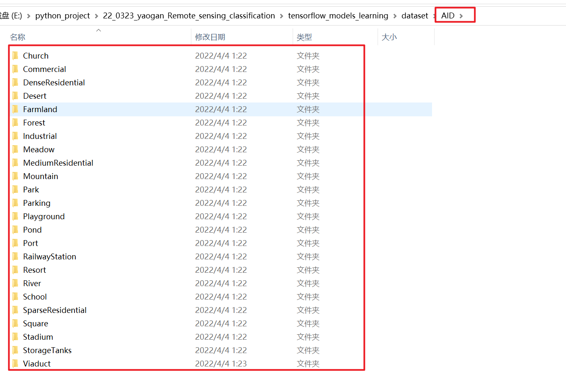Click the date in the Square row
566x392 pixels.
(x=221, y=323)
